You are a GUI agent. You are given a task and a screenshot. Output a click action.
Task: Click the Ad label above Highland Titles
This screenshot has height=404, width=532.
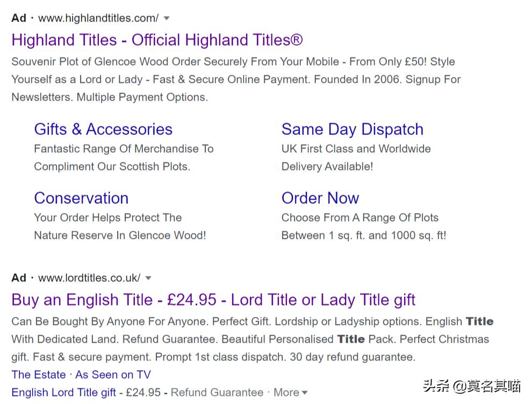click(19, 18)
